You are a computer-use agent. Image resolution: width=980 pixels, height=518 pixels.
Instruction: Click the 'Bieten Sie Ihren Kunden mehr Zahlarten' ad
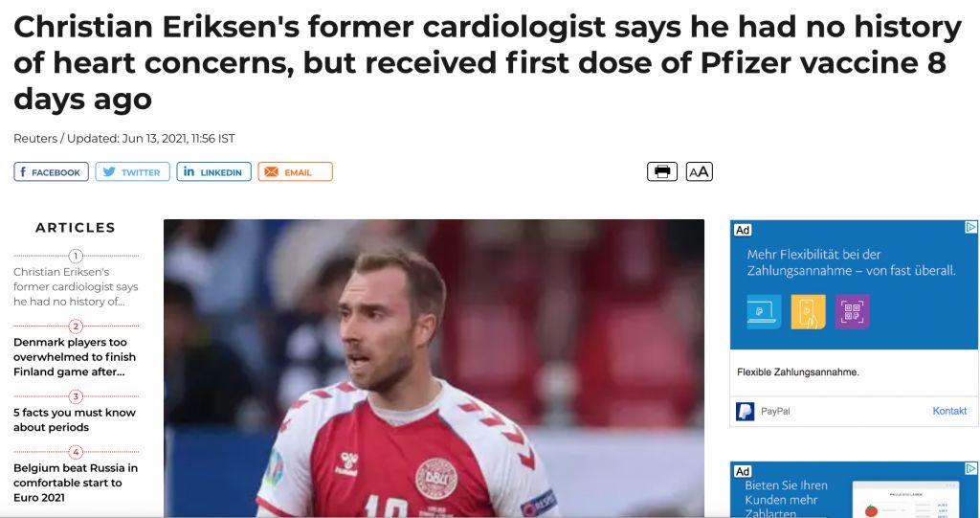pyautogui.click(x=785, y=498)
